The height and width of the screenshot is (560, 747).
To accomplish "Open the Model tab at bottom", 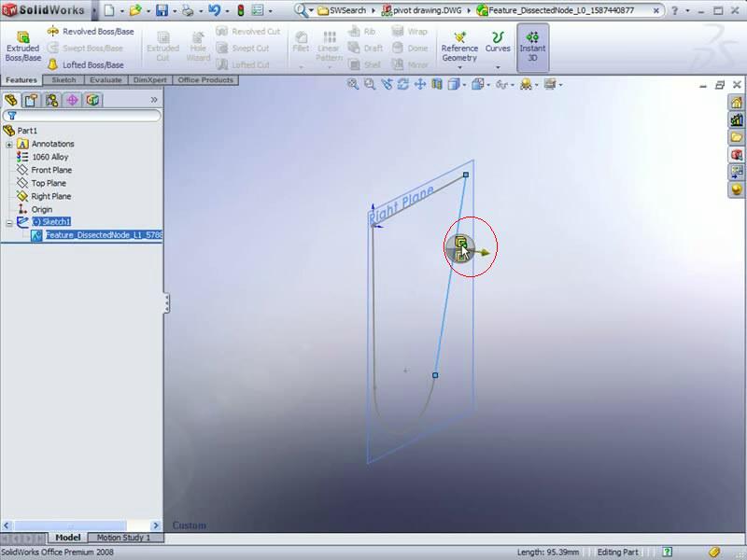I will click(67, 538).
